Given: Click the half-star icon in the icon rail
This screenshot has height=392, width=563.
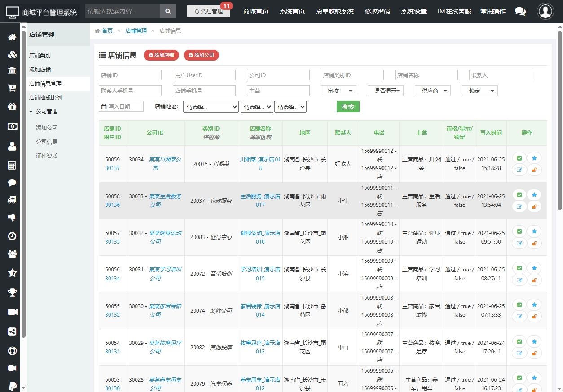Looking at the screenshot, I should pyautogui.click(x=12, y=273).
